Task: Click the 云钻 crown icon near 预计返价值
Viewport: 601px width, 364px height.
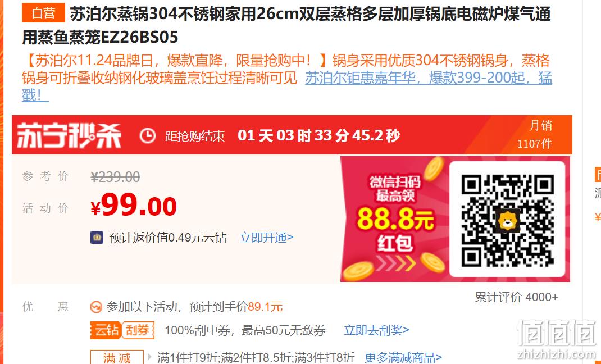Action: pos(97,238)
